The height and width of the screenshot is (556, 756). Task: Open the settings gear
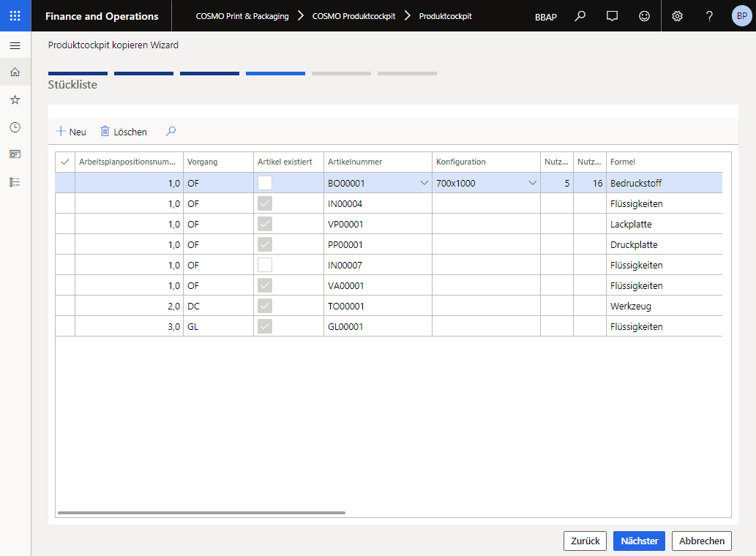pyautogui.click(x=677, y=16)
